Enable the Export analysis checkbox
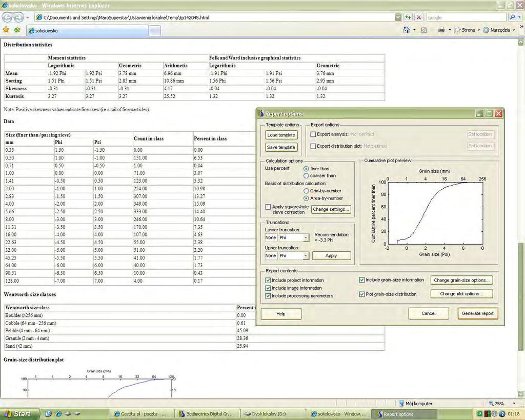 (313, 134)
